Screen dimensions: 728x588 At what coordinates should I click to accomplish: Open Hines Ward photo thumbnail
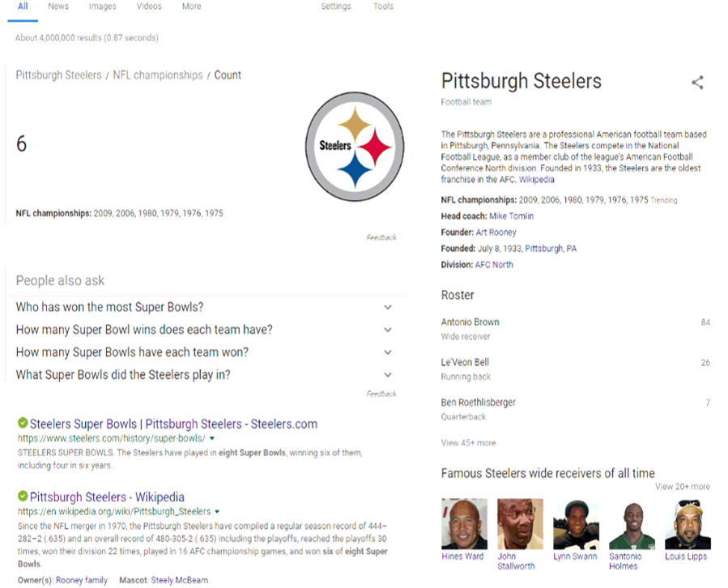[x=464, y=524]
